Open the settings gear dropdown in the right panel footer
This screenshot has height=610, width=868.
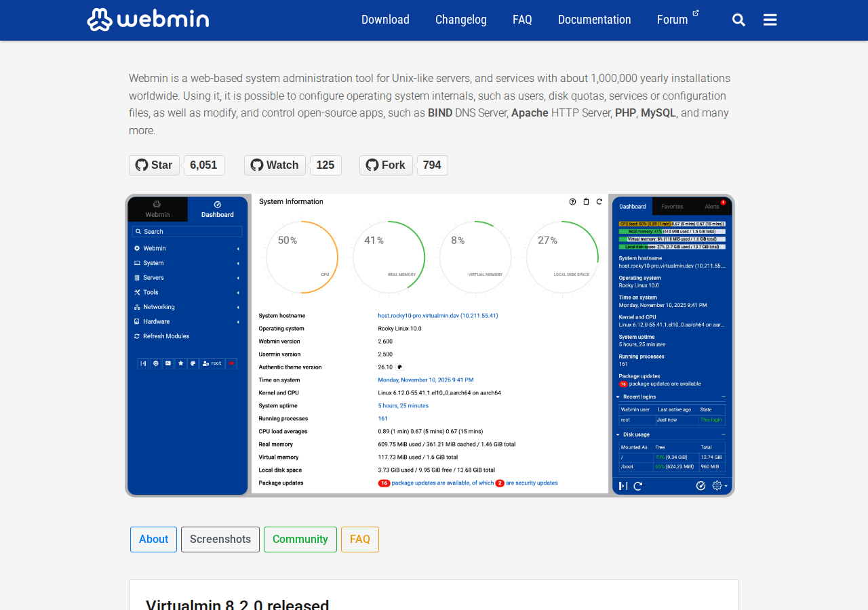[x=719, y=486]
